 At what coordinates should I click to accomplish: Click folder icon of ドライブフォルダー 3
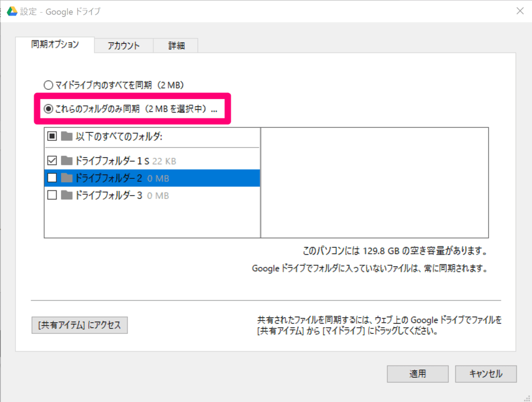coord(67,195)
